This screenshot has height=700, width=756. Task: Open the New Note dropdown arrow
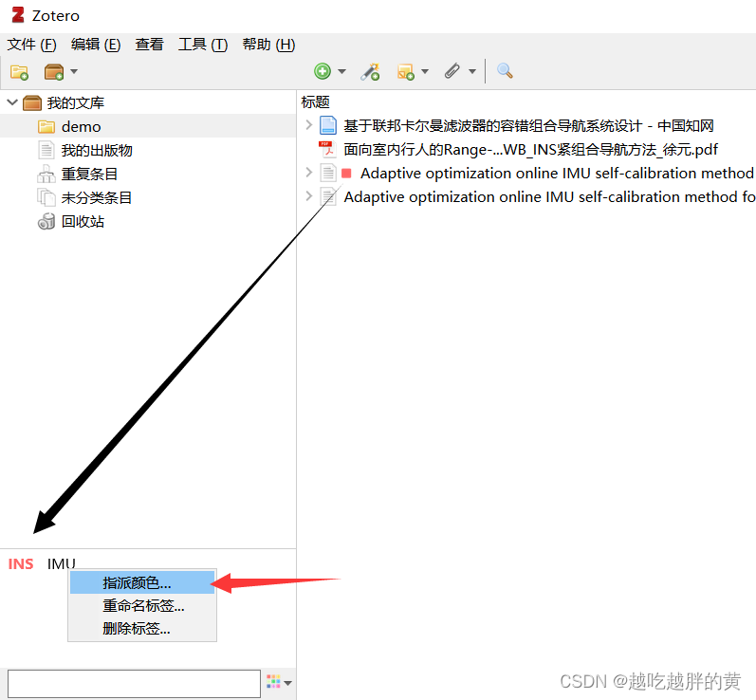click(x=425, y=71)
